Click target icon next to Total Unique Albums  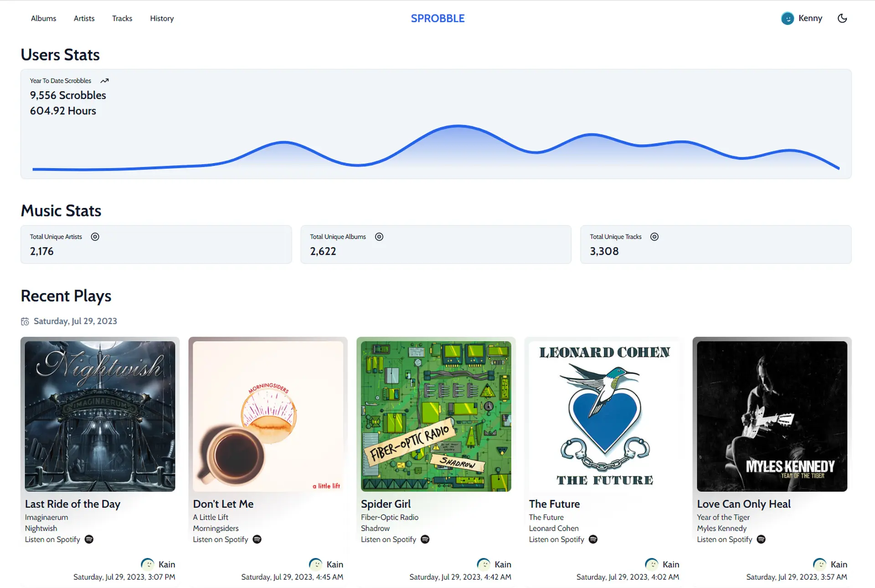click(x=379, y=237)
